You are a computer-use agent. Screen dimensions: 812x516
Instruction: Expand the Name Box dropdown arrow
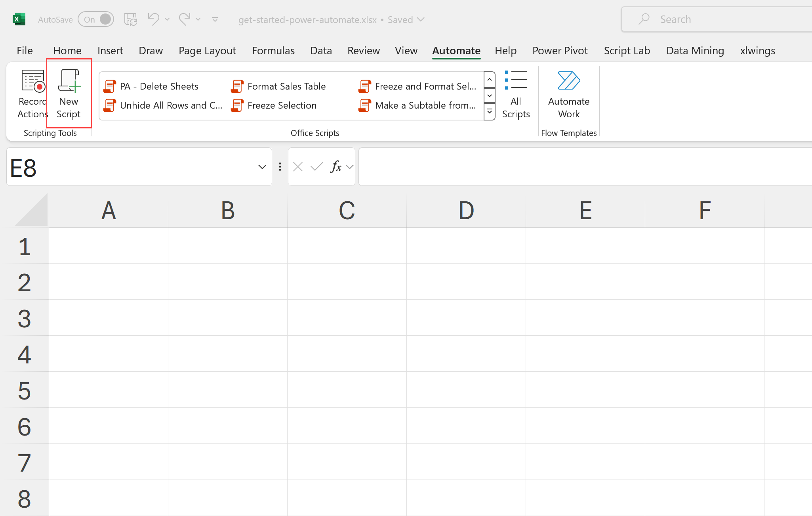pyautogui.click(x=262, y=167)
